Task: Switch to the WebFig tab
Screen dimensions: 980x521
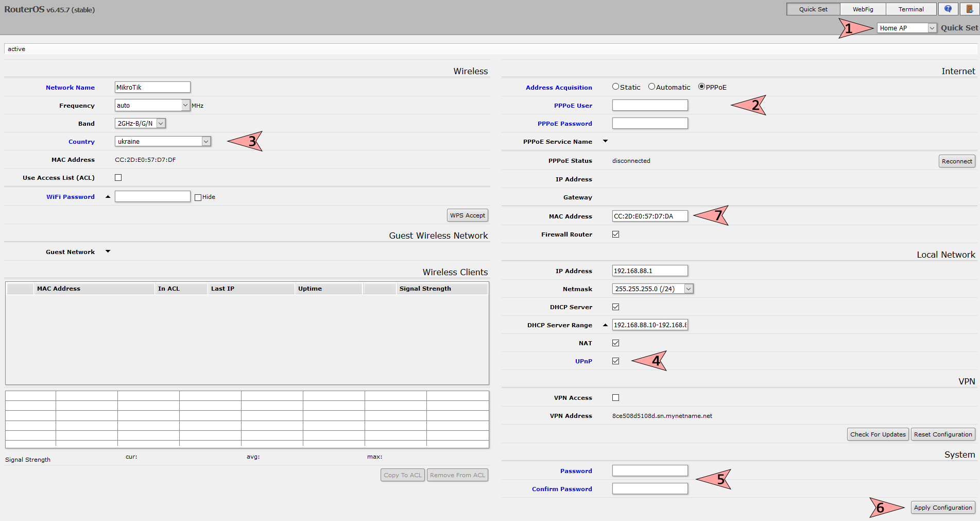Action: pos(862,9)
